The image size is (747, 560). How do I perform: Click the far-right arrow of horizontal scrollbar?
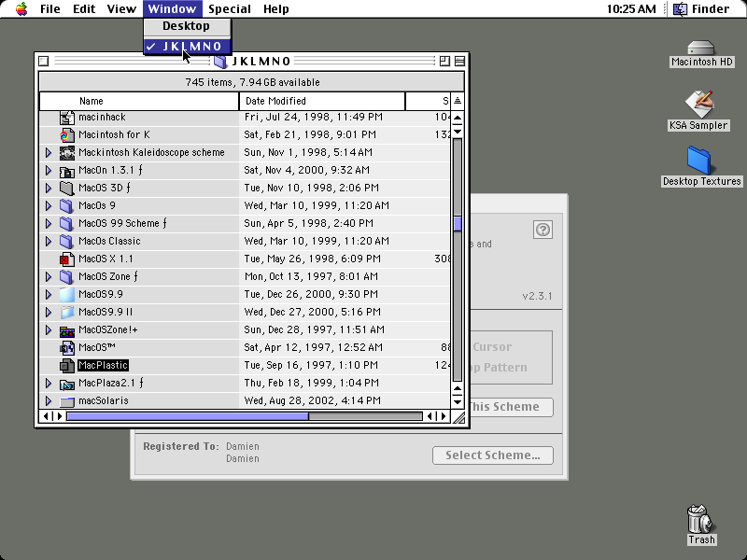point(444,416)
